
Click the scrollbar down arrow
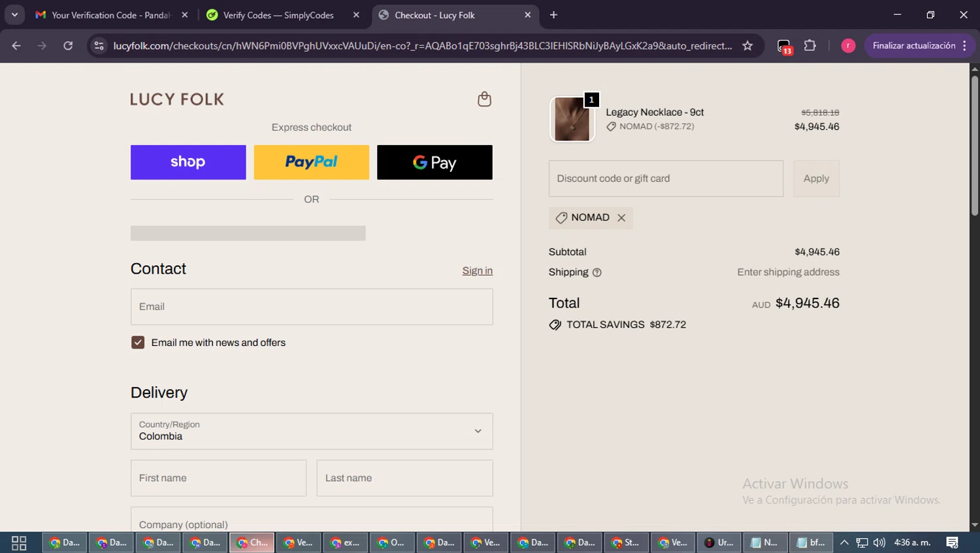coord(975,525)
